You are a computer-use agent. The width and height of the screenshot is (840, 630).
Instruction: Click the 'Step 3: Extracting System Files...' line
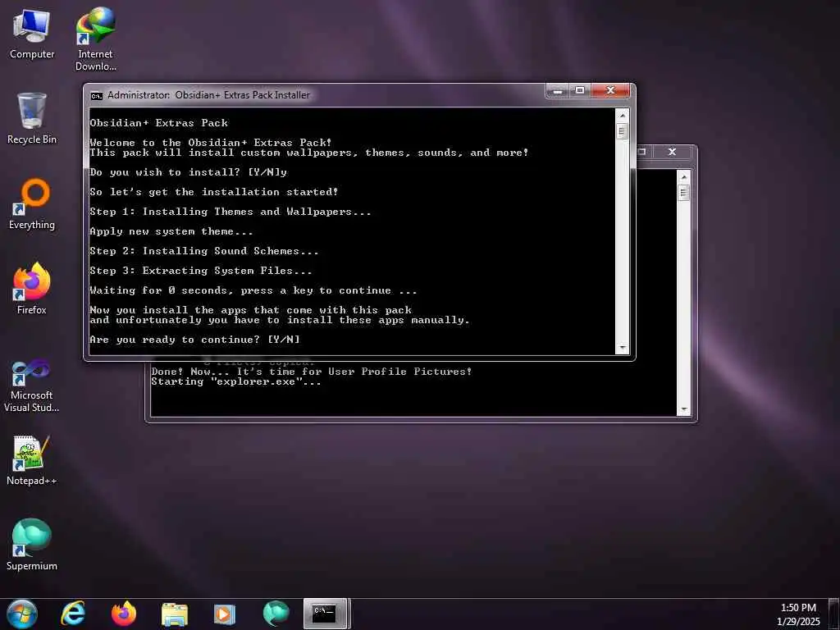click(x=201, y=271)
